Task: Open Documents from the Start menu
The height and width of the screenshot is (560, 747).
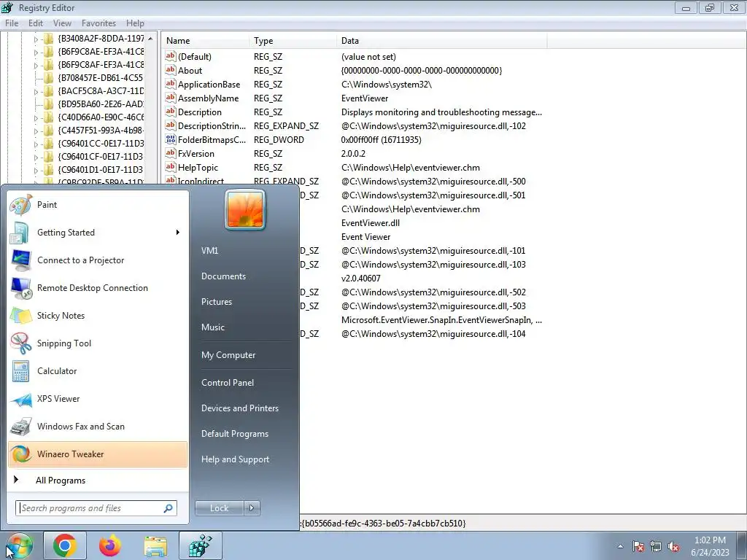Action: [223, 276]
